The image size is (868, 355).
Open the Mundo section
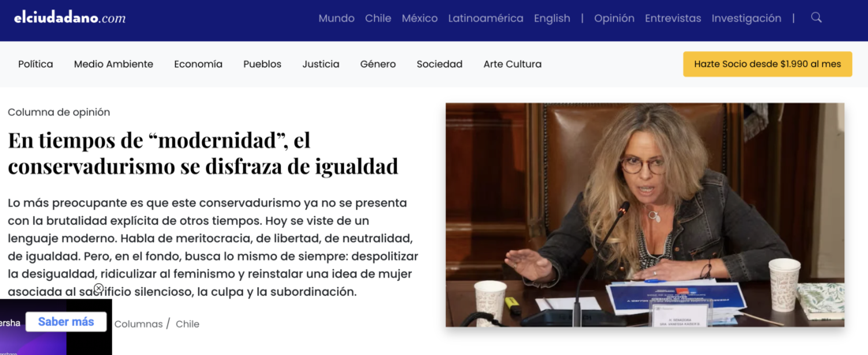coord(337,18)
